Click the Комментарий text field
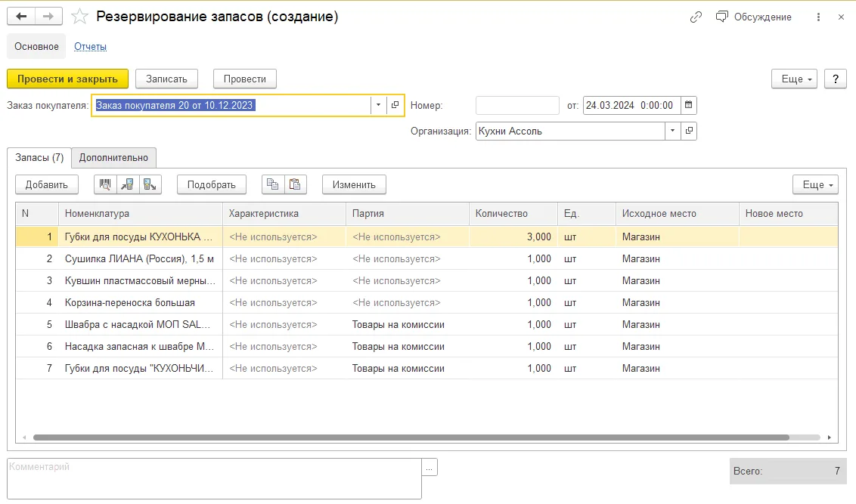The image size is (856, 504). click(x=214, y=478)
